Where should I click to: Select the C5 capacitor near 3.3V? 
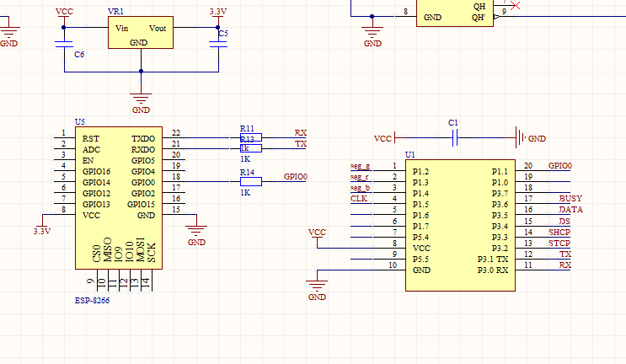217,45
